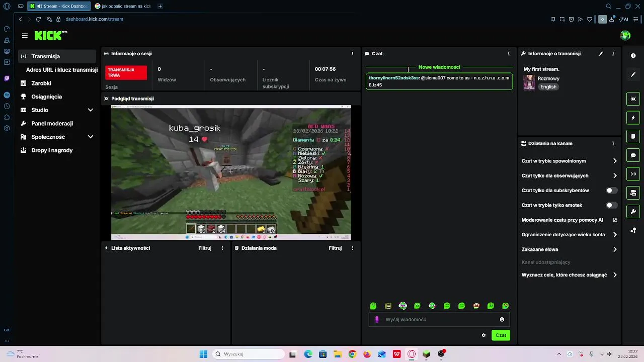
Task: Open Działania moda three-dot menu
Action: click(352, 248)
